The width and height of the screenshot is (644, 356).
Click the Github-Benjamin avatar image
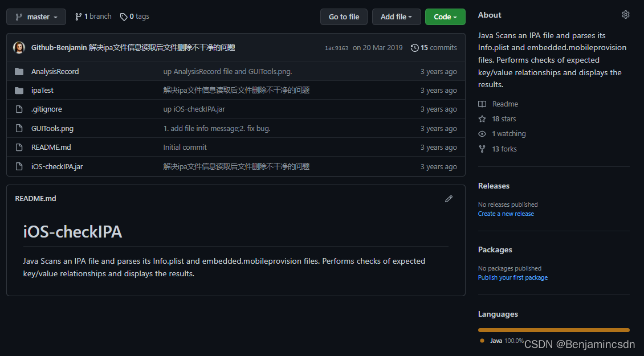[19, 48]
